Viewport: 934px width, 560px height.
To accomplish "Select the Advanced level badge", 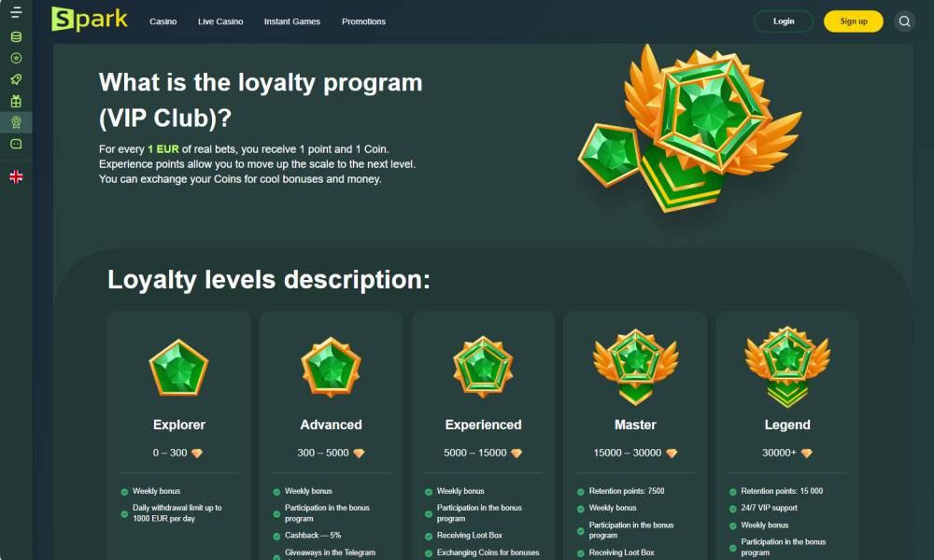I will tap(331, 367).
